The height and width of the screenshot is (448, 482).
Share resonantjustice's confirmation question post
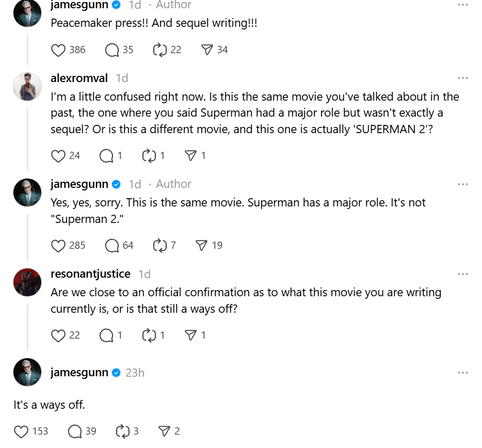tap(191, 335)
